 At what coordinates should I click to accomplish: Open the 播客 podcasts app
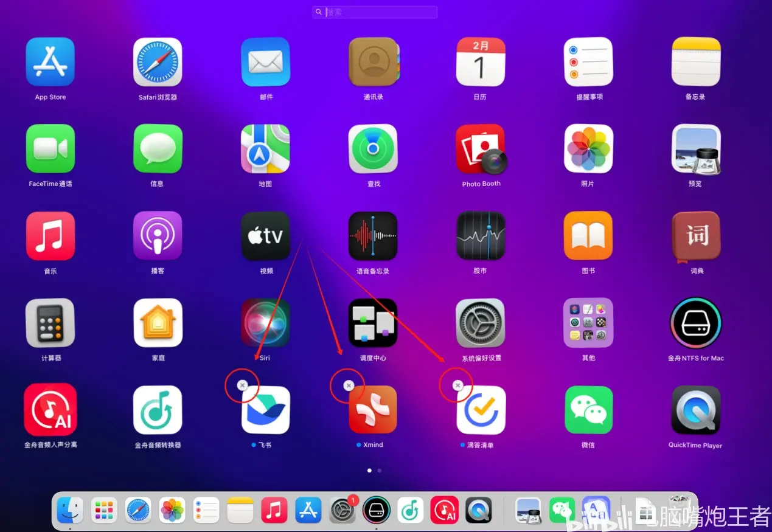pyautogui.click(x=158, y=236)
